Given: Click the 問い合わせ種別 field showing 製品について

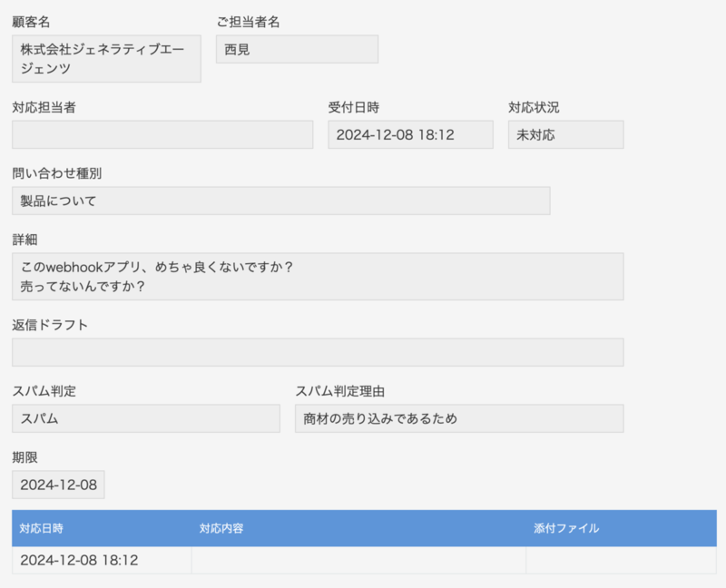Looking at the screenshot, I should pos(281,201).
